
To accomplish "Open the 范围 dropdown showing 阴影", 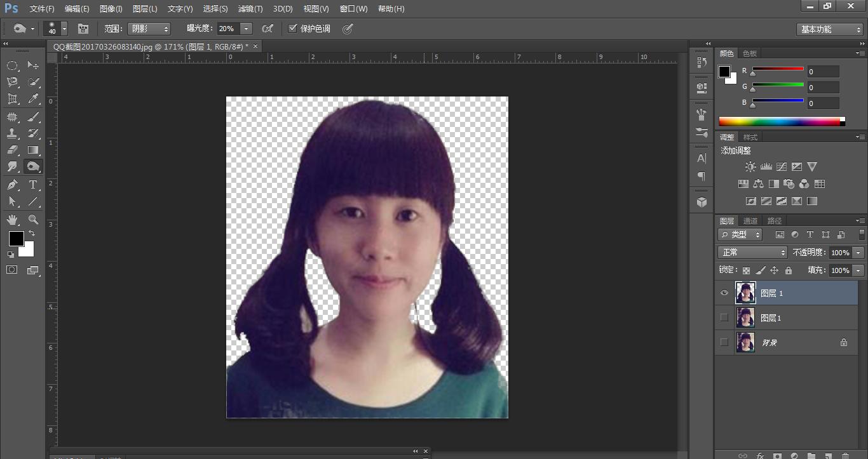I will pyautogui.click(x=149, y=28).
